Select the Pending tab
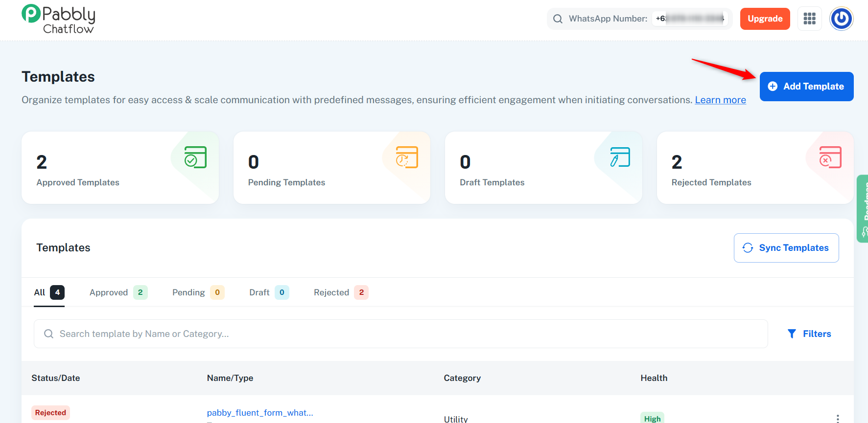This screenshot has height=423, width=868. [x=198, y=292]
